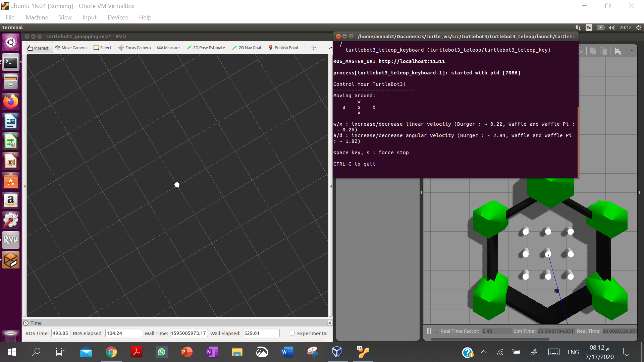Click the ROS Time field
The height and width of the screenshot is (362, 644).
(61, 333)
